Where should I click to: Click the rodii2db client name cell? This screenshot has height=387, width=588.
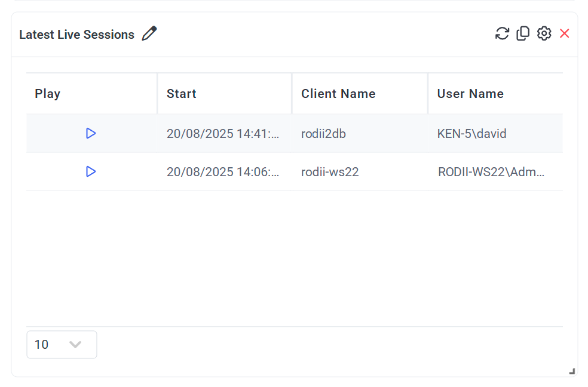[323, 134]
